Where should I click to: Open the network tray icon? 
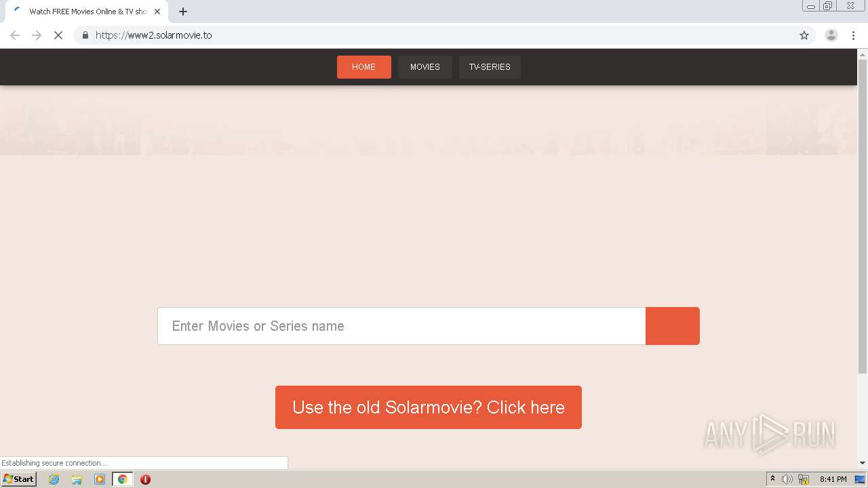pos(804,479)
